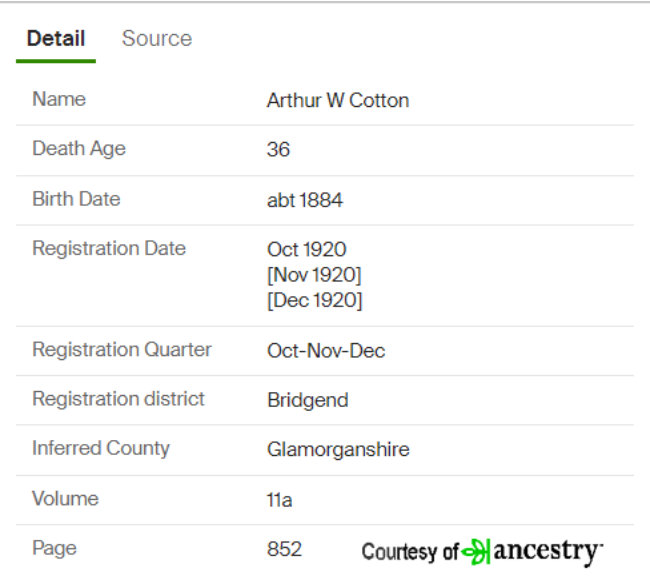Click the Courtesy of label
The height and width of the screenshot is (584, 650).
pyautogui.click(x=410, y=552)
